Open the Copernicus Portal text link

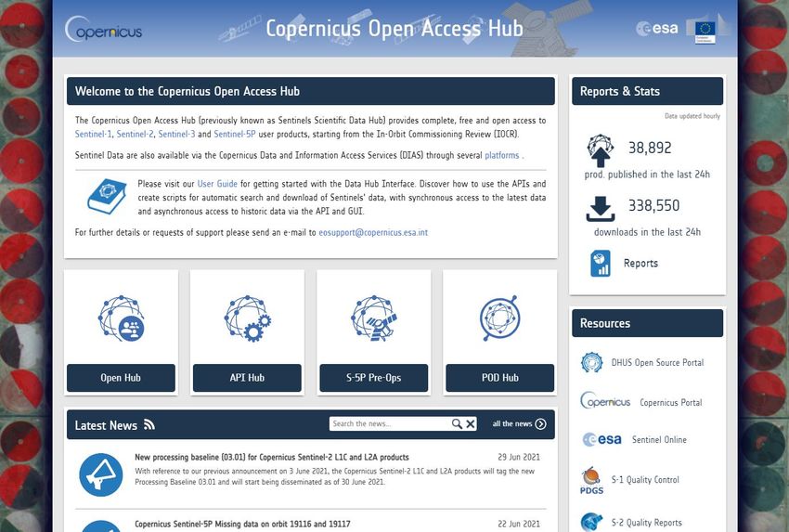click(x=671, y=403)
